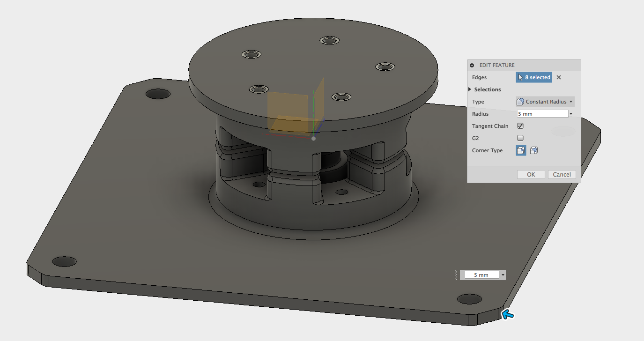Collapse the Edit Feature dialog with minus icon
The height and width of the screenshot is (341, 644).
(472, 66)
